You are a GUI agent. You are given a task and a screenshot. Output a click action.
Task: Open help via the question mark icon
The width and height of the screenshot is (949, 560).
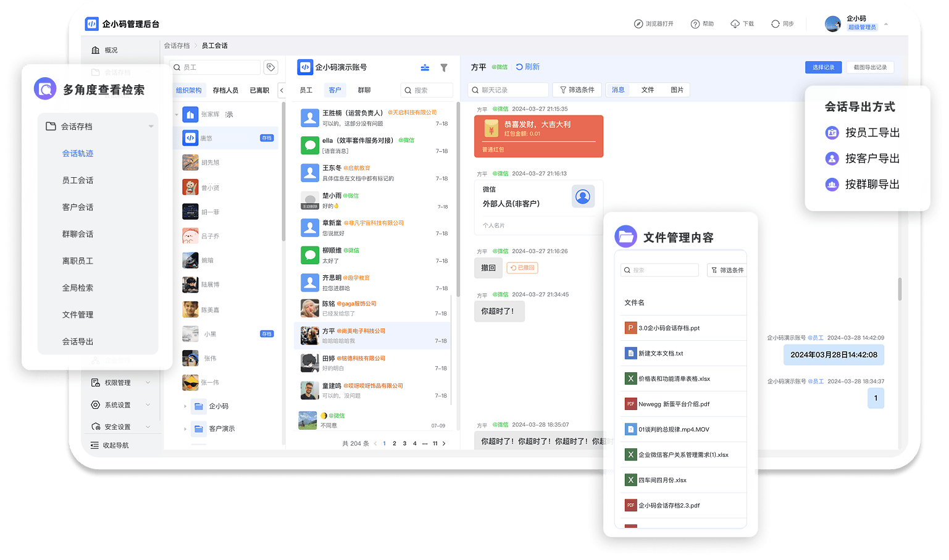click(695, 24)
